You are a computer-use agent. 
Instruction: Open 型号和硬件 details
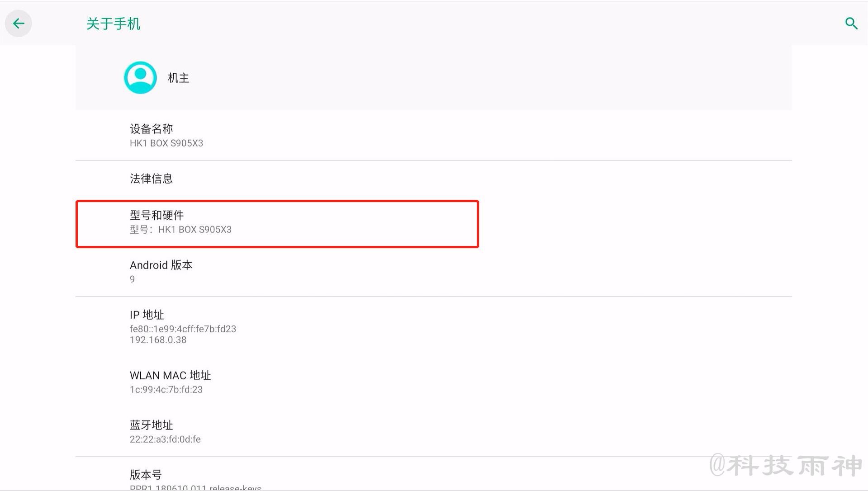tap(433, 222)
